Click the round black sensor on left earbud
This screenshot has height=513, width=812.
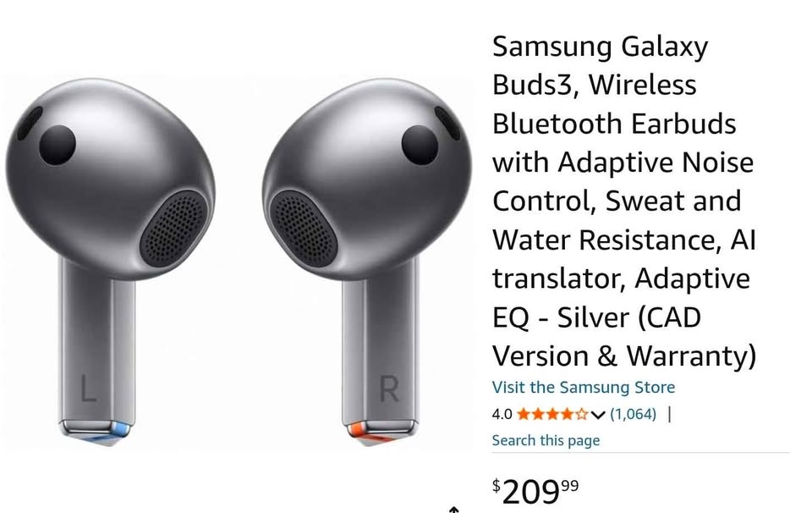(57, 145)
